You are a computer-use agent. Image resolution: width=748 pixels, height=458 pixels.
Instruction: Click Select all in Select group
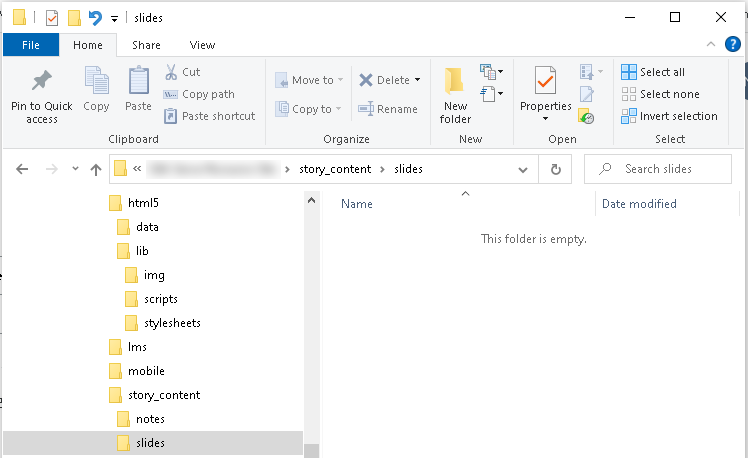tap(653, 72)
